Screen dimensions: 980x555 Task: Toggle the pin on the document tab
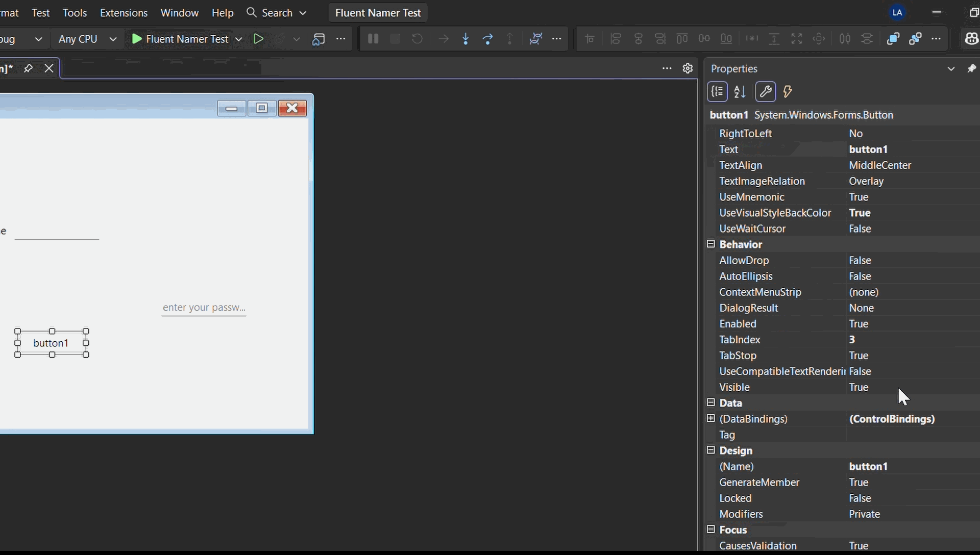28,68
